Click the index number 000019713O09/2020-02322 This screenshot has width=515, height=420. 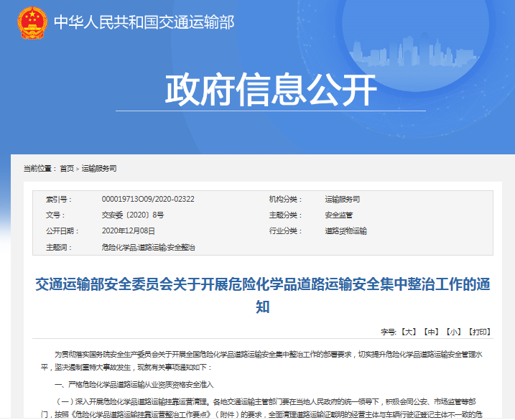pyautogui.click(x=148, y=199)
